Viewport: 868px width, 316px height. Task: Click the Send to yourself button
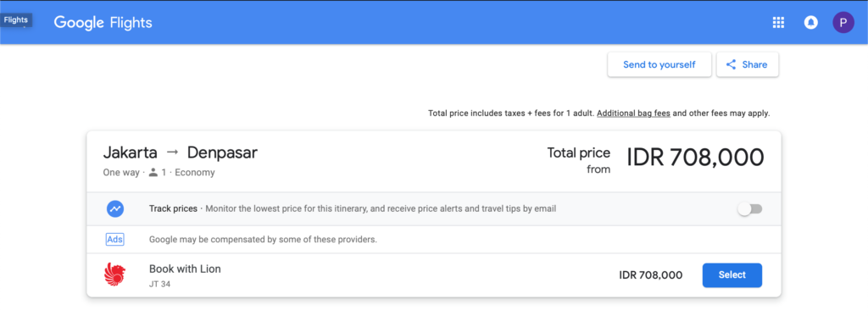[x=659, y=64]
